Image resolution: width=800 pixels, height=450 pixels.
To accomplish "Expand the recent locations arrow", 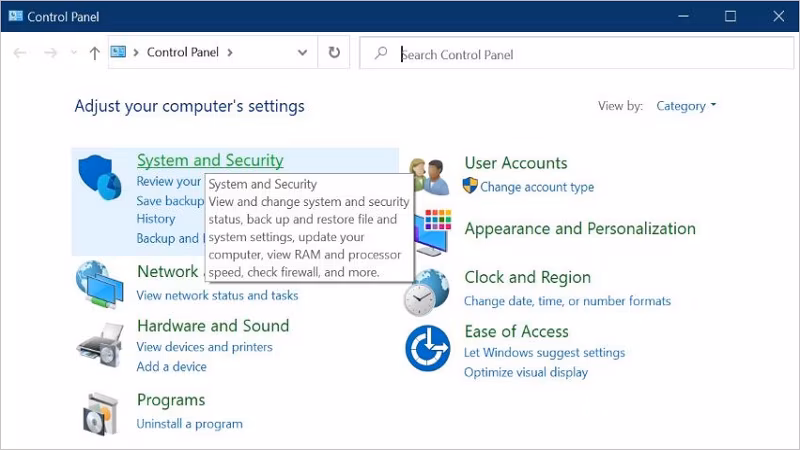I will pos(73,53).
